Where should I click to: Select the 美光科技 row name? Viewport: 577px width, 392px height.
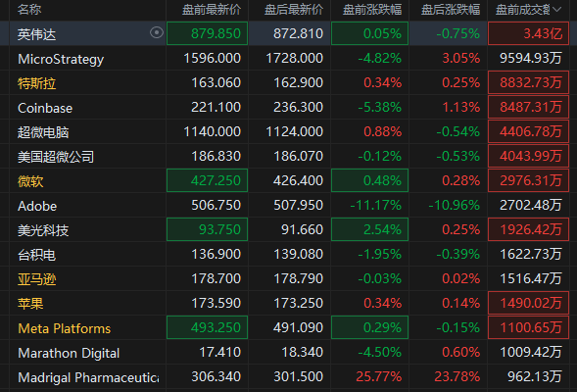click(x=43, y=230)
